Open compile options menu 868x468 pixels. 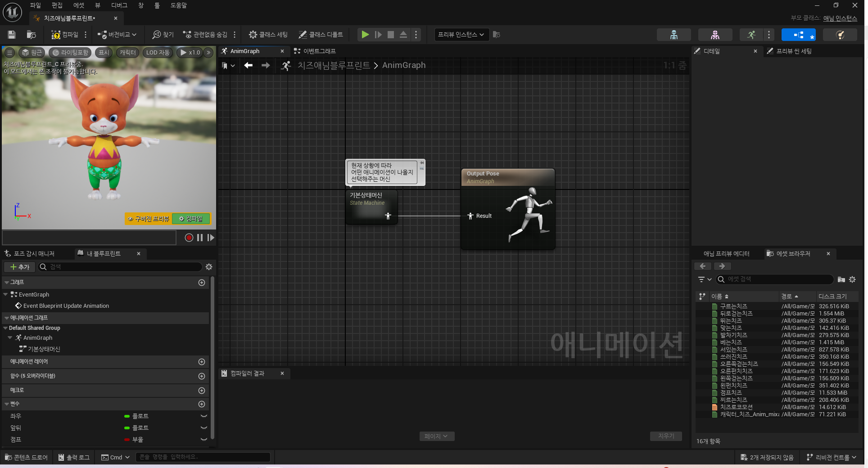tap(86, 35)
